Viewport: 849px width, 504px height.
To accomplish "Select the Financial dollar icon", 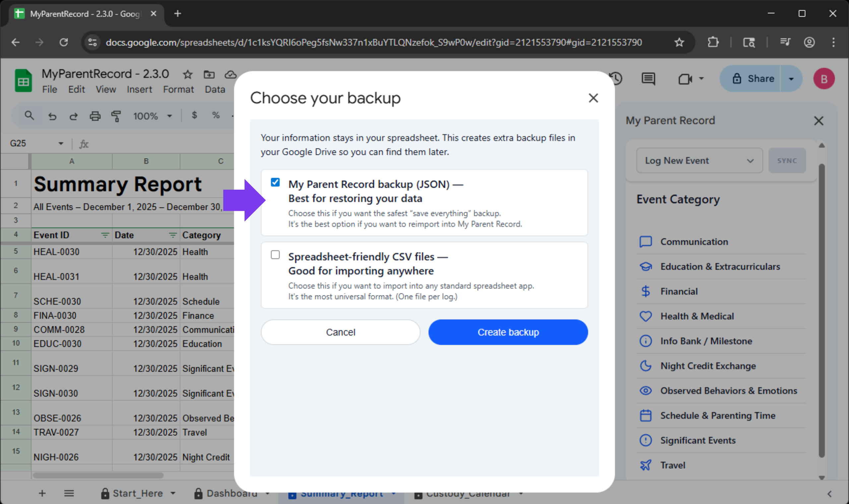I will click(x=646, y=291).
